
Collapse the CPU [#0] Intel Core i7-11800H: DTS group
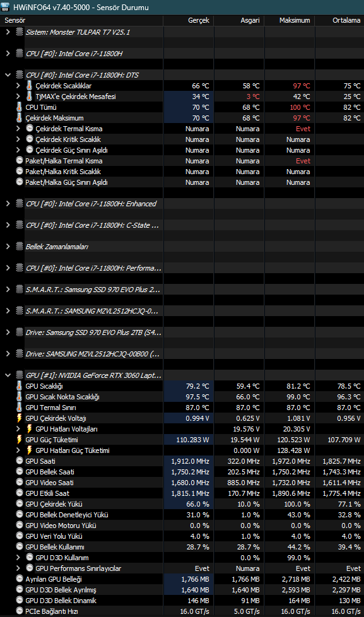click(x=8, y=75)
